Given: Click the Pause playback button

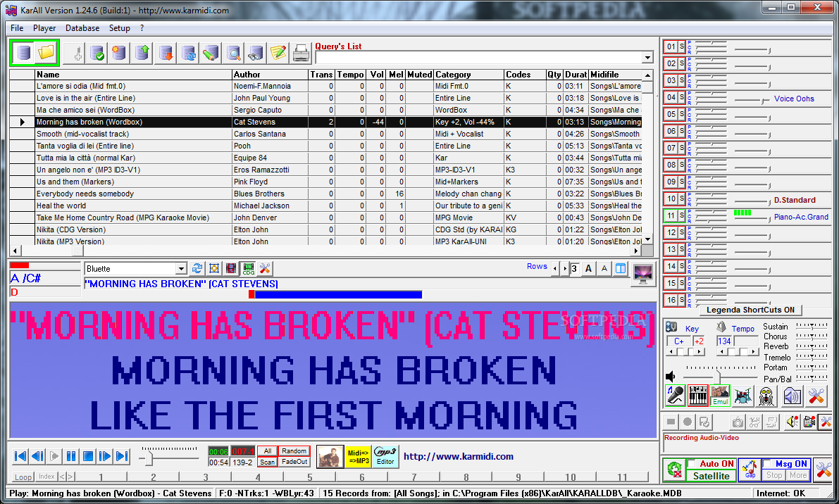Looking at the screenshot, I should (x=71, y=456).
